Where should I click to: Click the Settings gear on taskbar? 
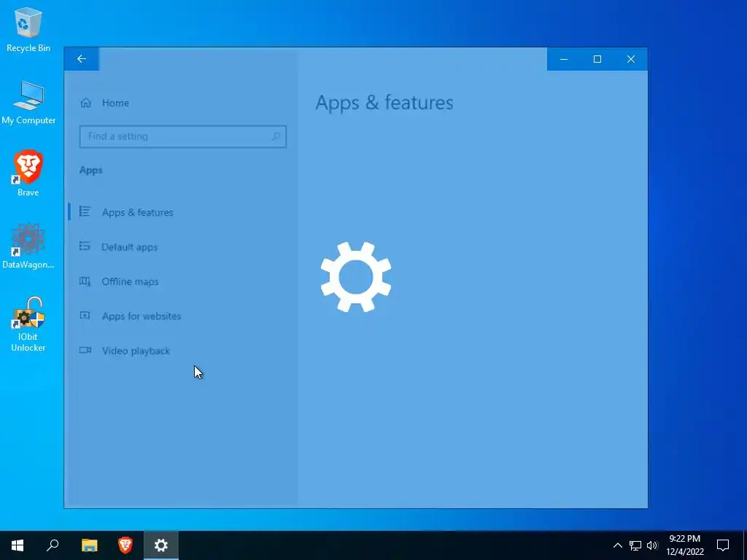161,545
